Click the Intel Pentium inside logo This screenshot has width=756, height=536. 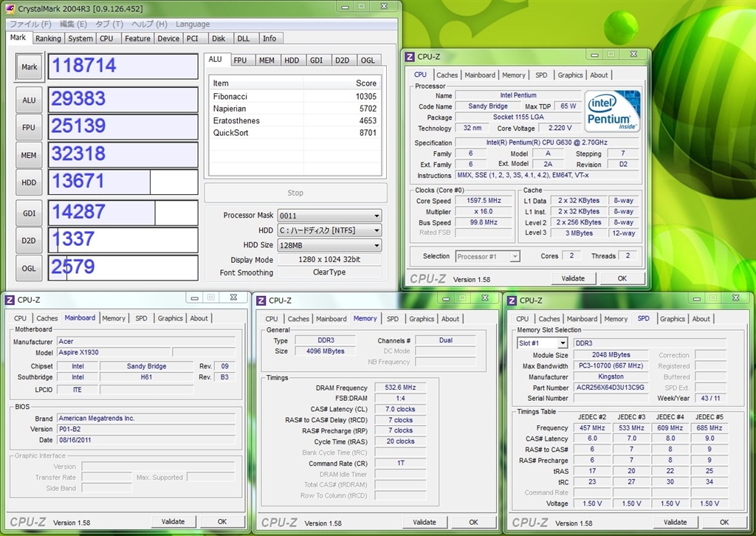pos(612,111)
